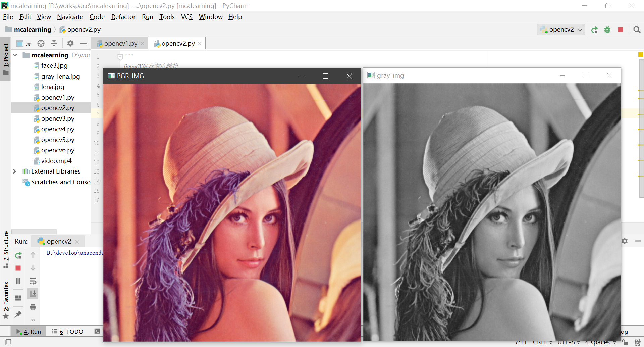Click restore layout icon in Run panel

pyautogui.click(x=18, y=298)
